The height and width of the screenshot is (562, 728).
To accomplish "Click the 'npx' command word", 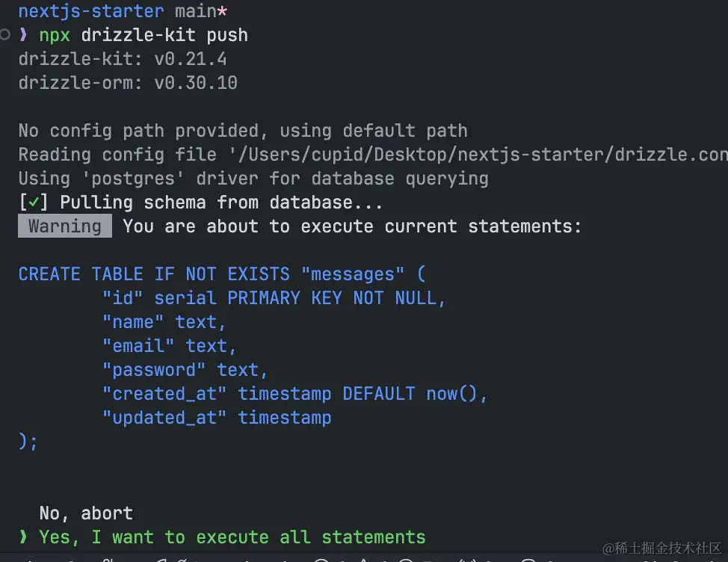I will (55, 35).
